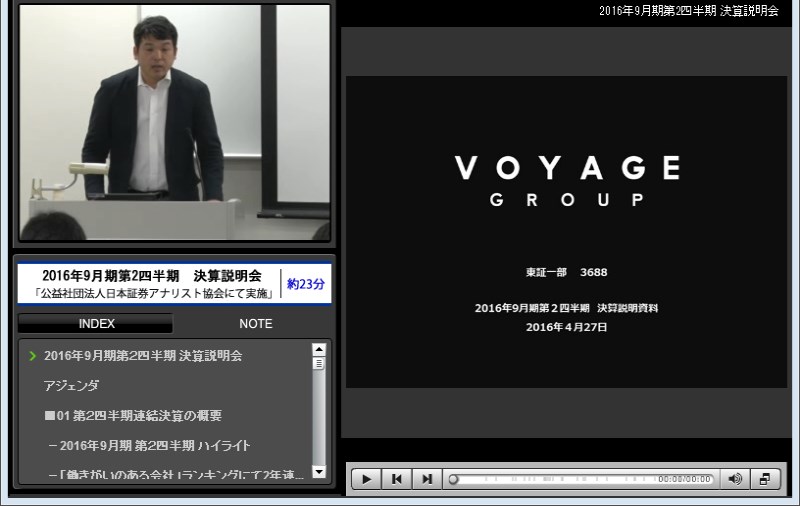Screen dimensions: 800x506
Task: Select the 働きがいのある会社 ranking entry
Action: tap(176, 474)
